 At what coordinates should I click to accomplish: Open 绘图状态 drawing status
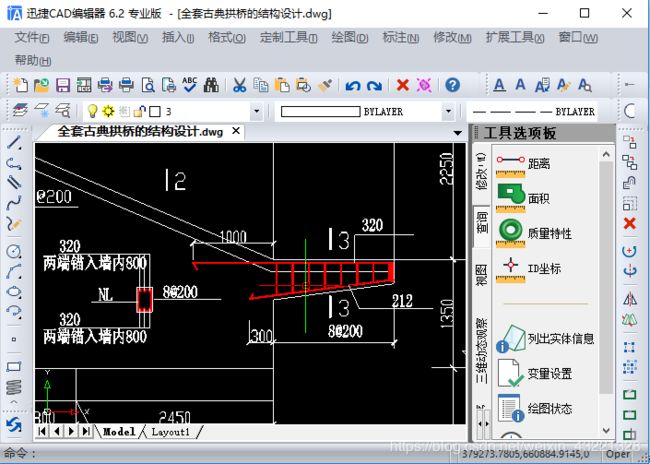coord(534,408)
